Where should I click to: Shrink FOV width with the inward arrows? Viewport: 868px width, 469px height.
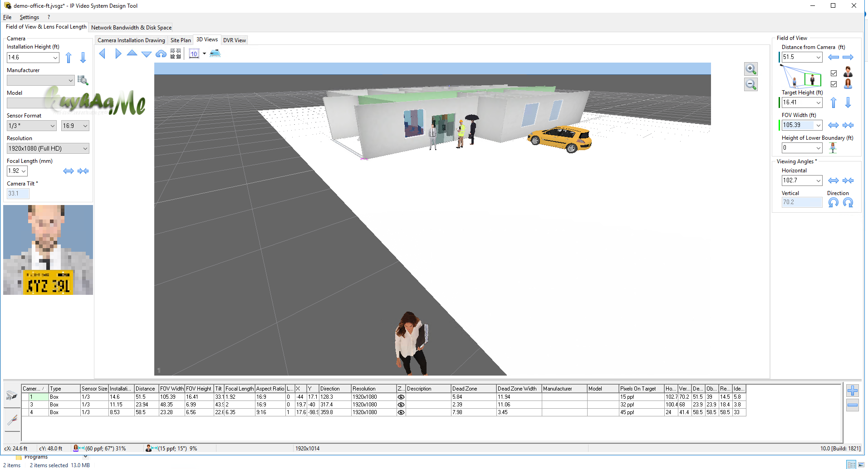848,125
